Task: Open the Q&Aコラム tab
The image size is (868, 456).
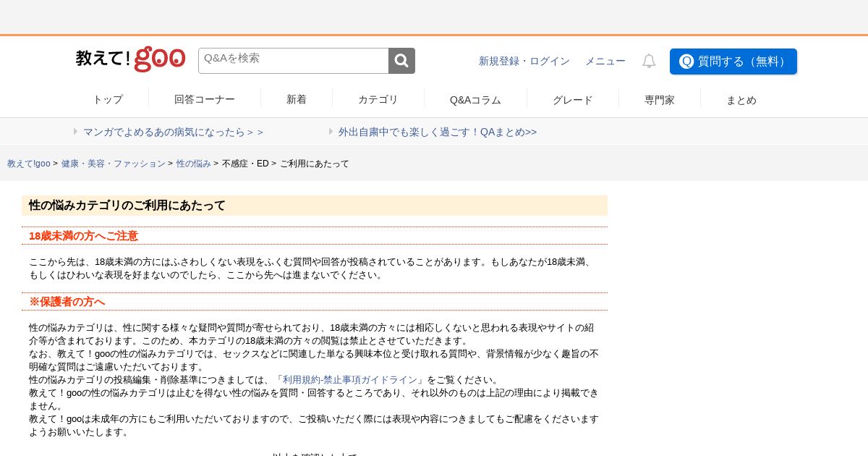Action: 475,100
